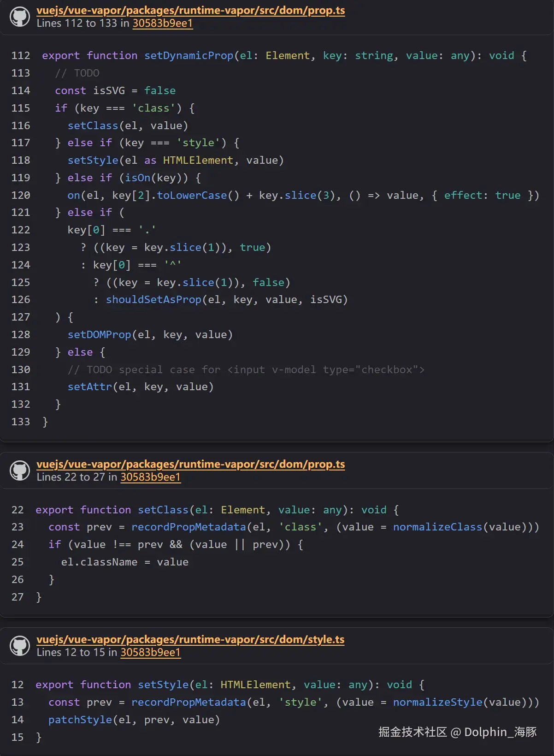The image size is (554, 756).
Task: Click line number 120
Action: pos(21,196)
